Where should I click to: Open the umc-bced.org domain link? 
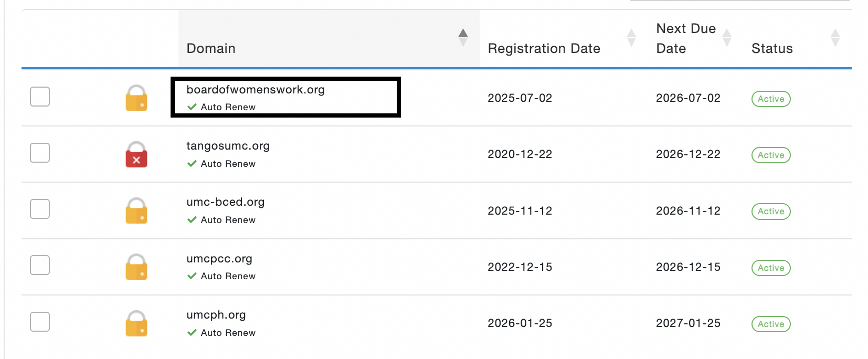pyautogui.click(x=225, y=202)
